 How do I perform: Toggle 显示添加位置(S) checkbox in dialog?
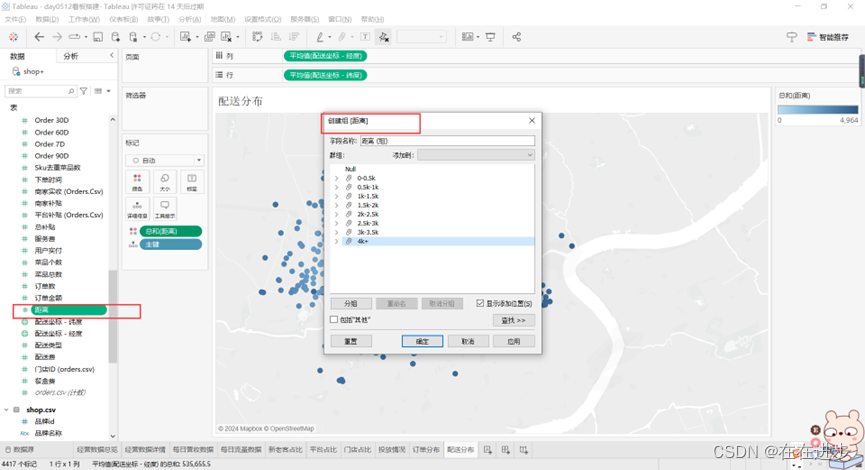480,303
